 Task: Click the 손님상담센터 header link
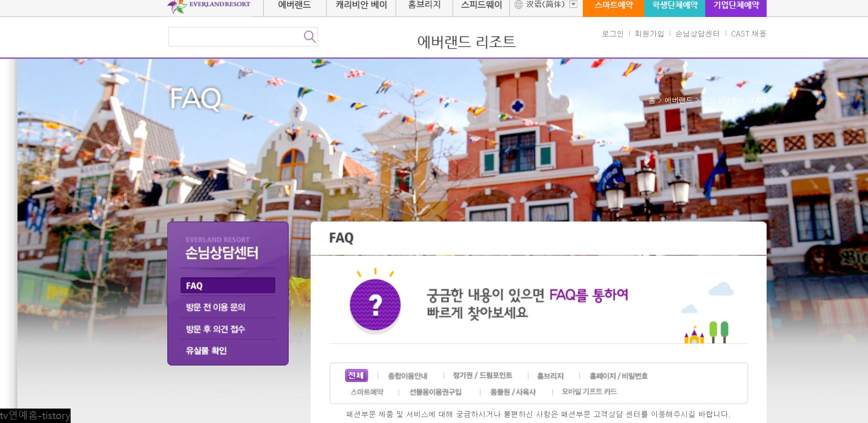click(x=697, y=33)
